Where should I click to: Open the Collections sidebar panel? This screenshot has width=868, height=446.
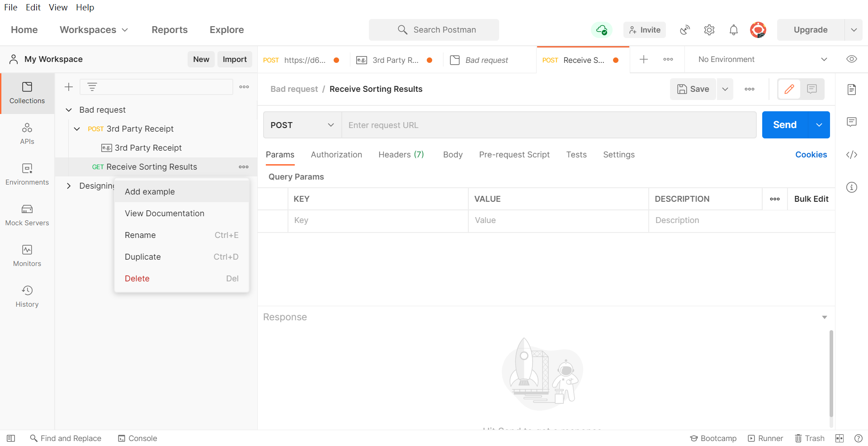[27, 93]
